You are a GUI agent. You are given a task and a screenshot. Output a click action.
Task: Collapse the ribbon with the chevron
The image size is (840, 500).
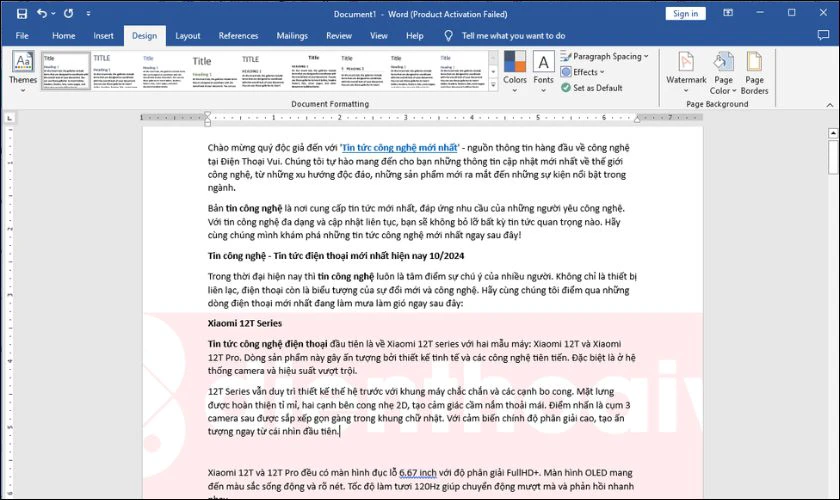[830, 105]
